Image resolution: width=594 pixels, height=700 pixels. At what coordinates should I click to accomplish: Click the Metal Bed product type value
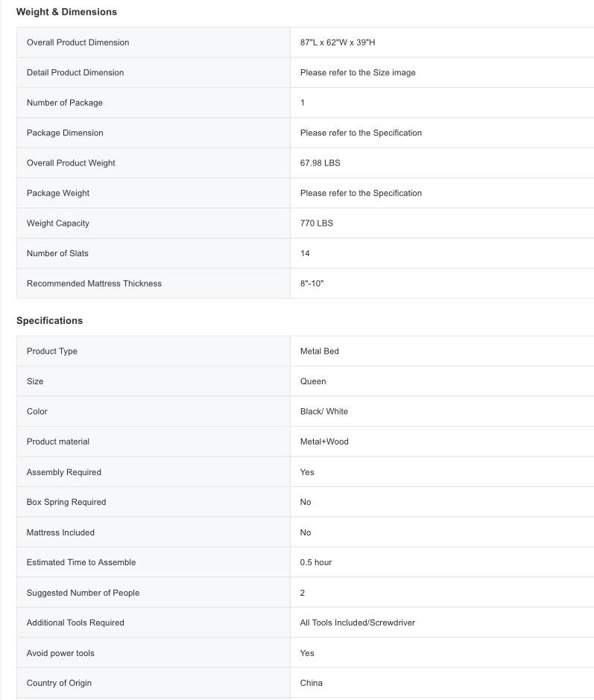click(x=320, y=351)
